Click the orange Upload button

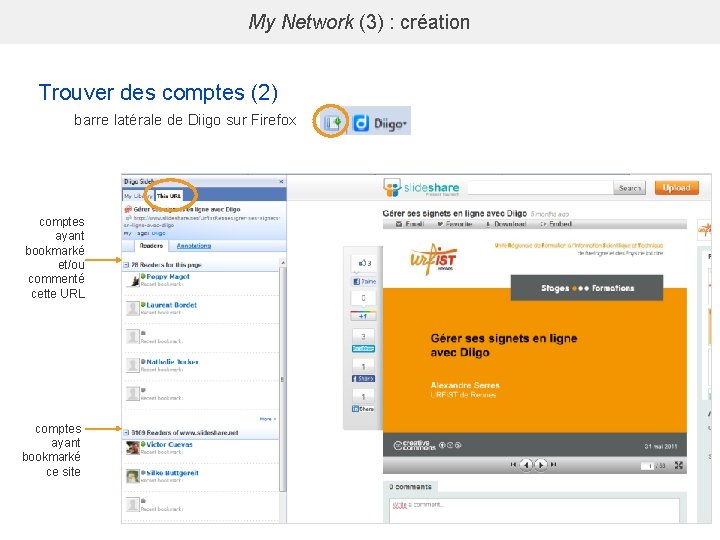coord(676,188)
